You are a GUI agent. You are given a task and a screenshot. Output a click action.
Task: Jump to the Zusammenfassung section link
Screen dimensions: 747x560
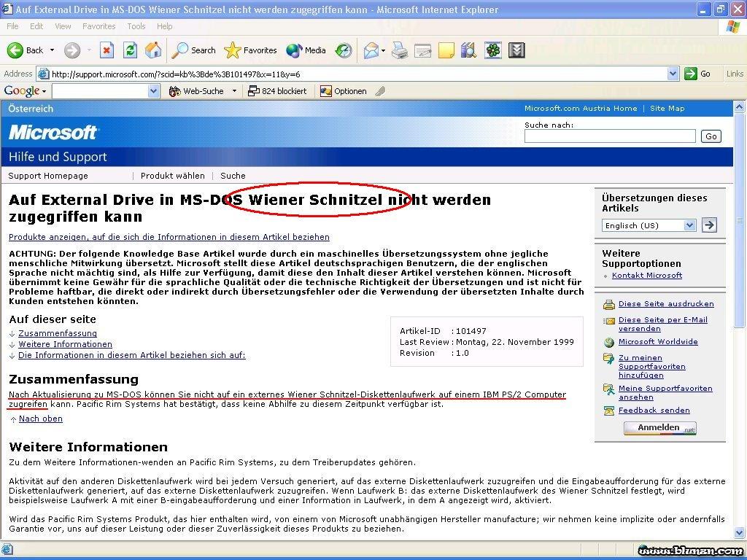coord(58,333)
